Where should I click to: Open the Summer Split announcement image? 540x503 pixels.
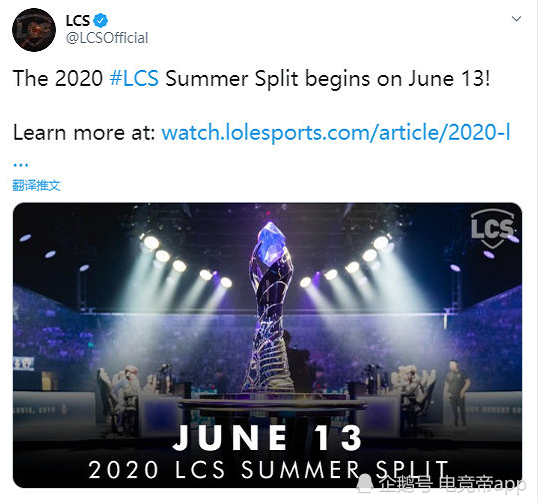[x=268, y=345]
